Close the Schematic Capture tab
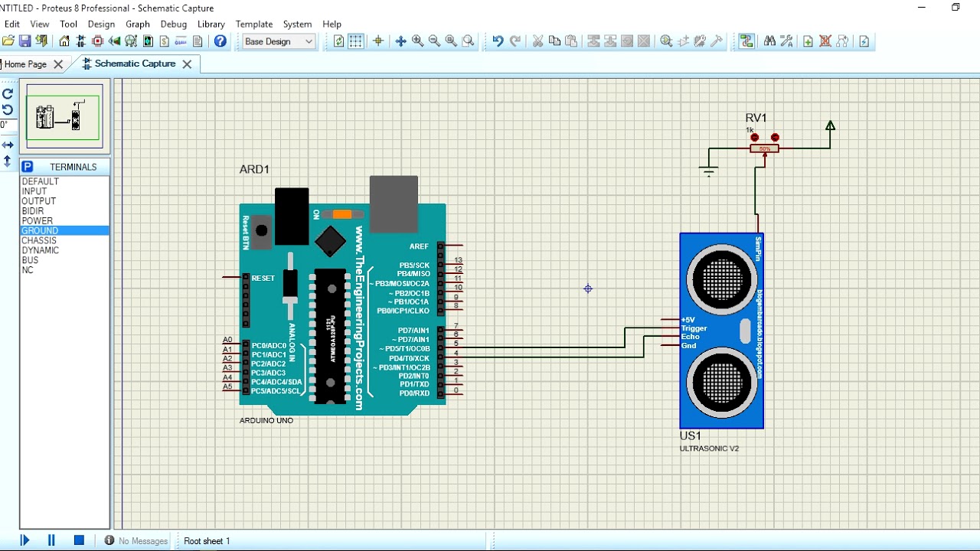 [x=187, y=64]
